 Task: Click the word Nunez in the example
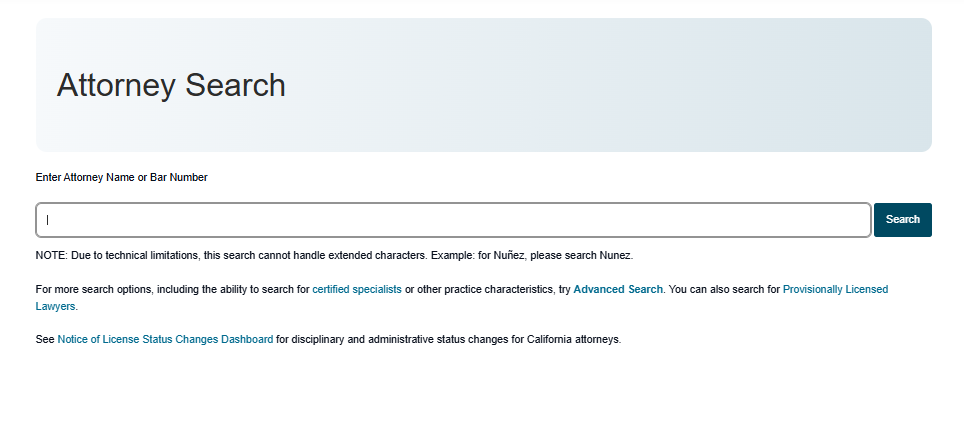pos(615,255)
